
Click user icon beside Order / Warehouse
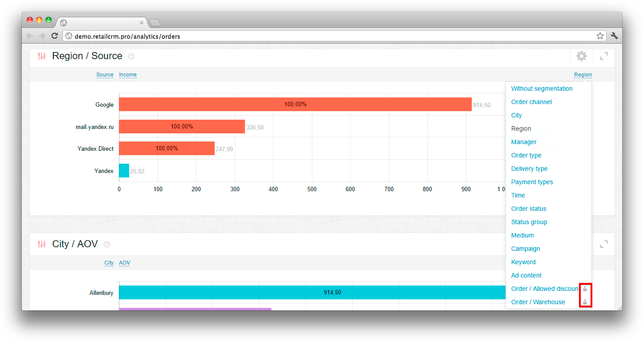pyautogui.click(x=585, y=302)
